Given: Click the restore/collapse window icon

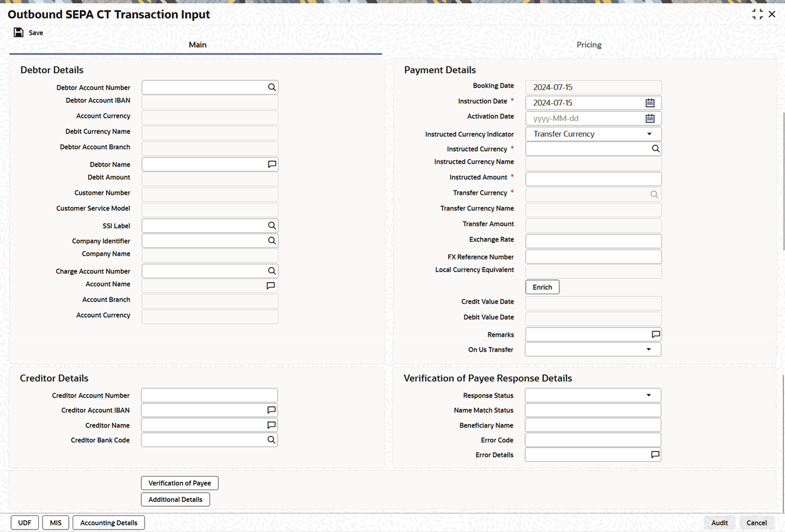Looking at the screenshot, I should pos(757,14).
